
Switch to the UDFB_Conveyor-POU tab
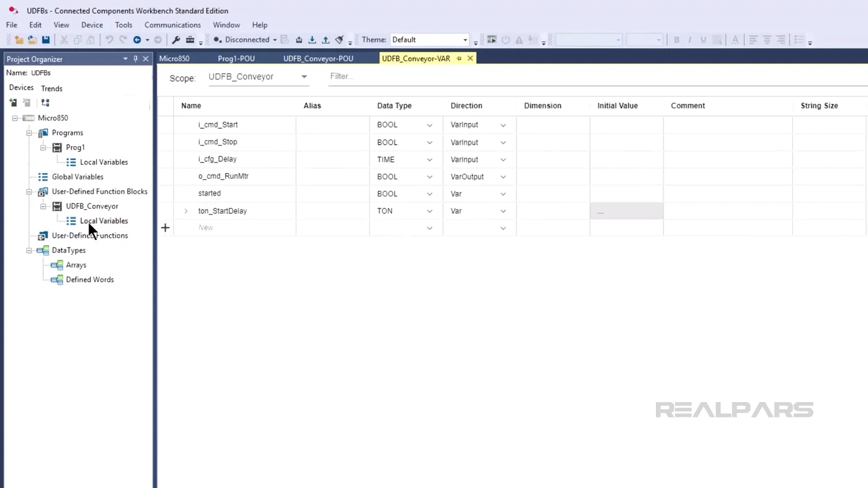318,58
